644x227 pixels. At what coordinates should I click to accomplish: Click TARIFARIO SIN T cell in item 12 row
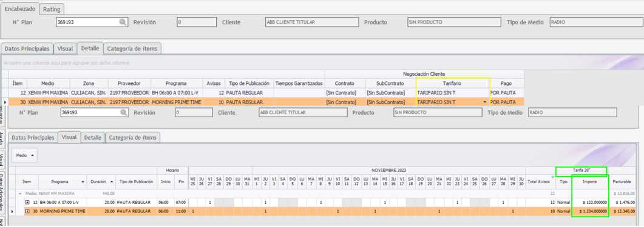pos(453,93)
